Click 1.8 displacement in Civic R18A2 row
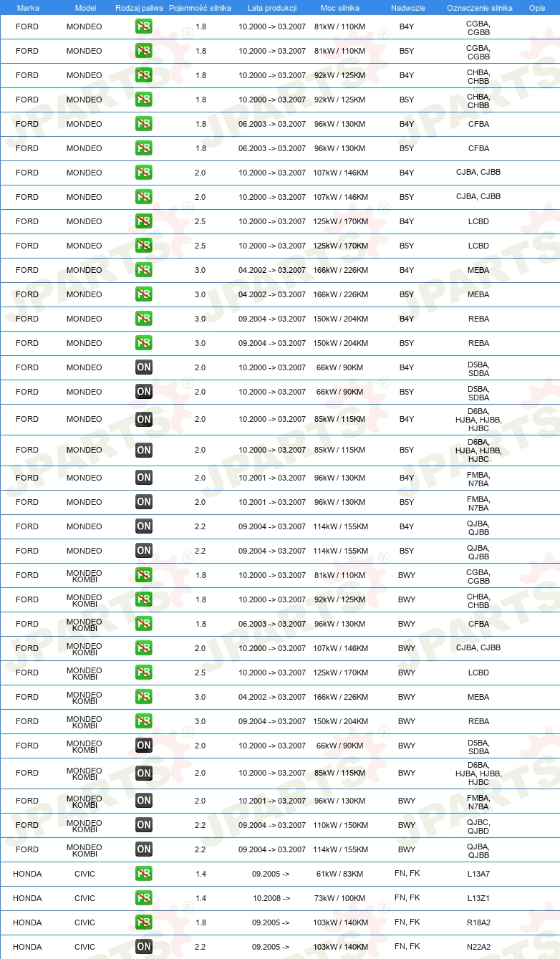The height and width of the screenshot is (959, 560). [201, 923]
